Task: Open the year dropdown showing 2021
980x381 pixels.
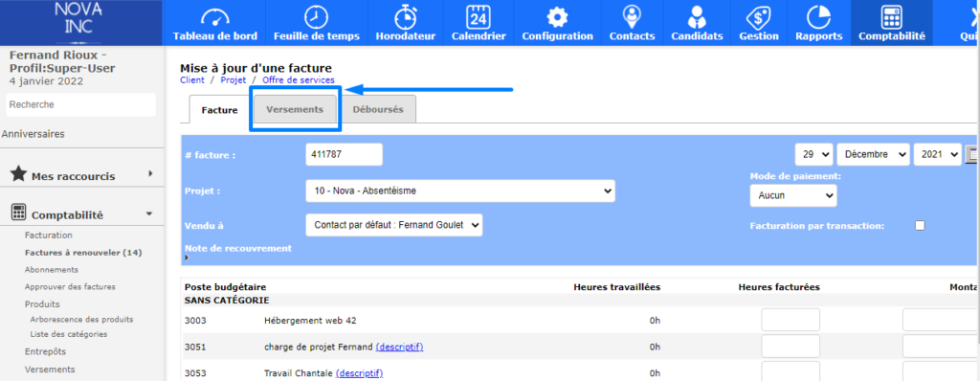Action: click(938, 154)
